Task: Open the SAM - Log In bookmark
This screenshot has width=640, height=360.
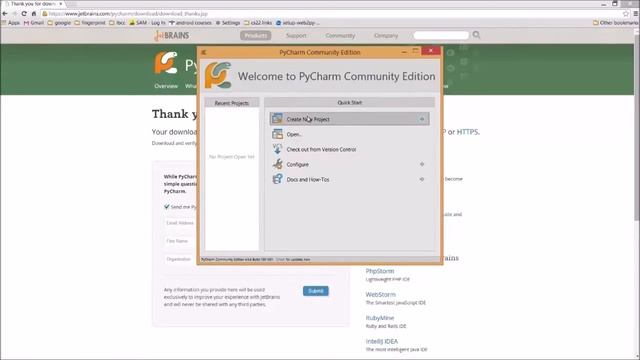Action: [147, 23]
